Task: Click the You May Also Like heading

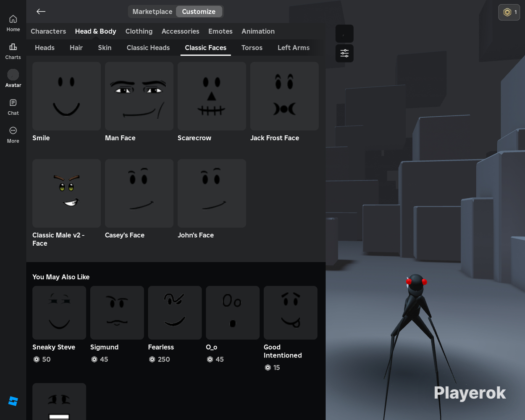Action: [x=61, y=277]
